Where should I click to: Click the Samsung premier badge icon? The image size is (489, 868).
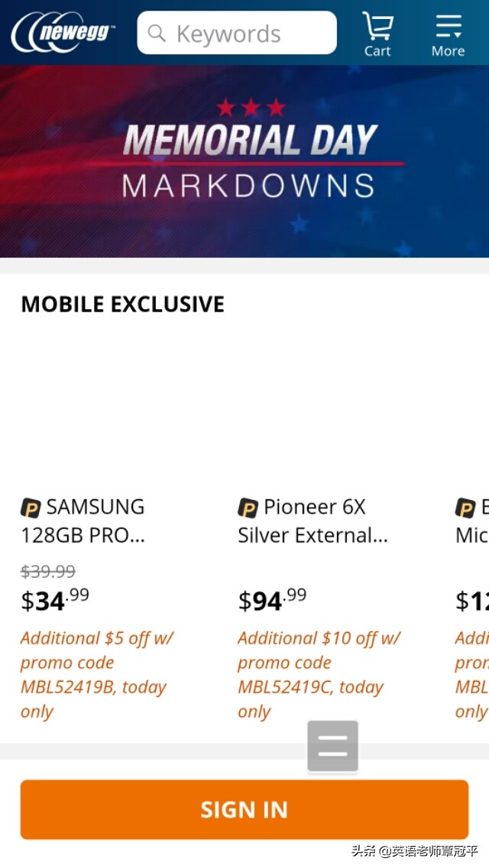point(31,508)
